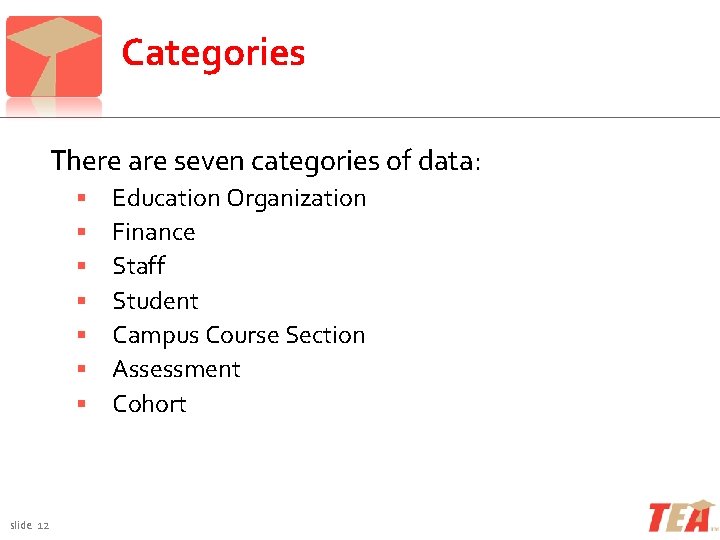Click the bullet marker beside Student
Image resolution: width=720 pixels, height=540 pixels.
click(82, 302)
